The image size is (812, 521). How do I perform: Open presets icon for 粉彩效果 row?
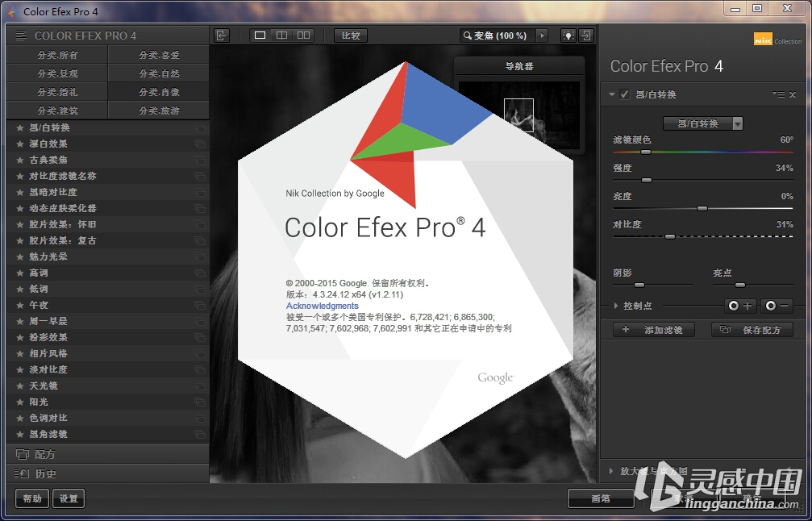pyautogui.click(x=199, y=337)
